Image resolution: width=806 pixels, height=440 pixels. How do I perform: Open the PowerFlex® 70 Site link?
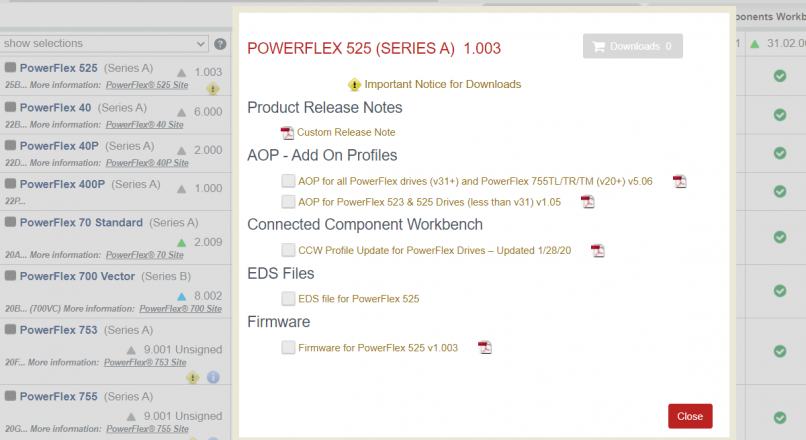(x=144, y=255)
